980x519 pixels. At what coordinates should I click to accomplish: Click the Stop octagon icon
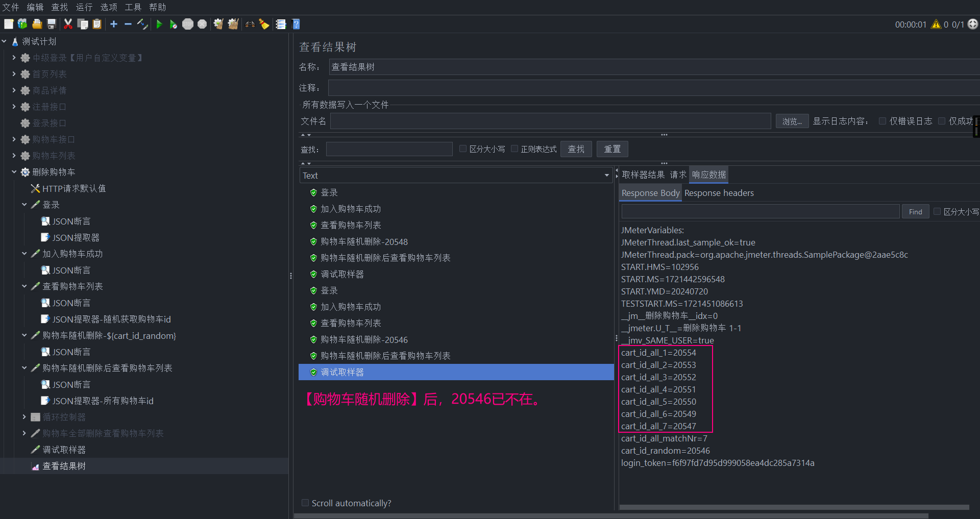coord(188,24)
